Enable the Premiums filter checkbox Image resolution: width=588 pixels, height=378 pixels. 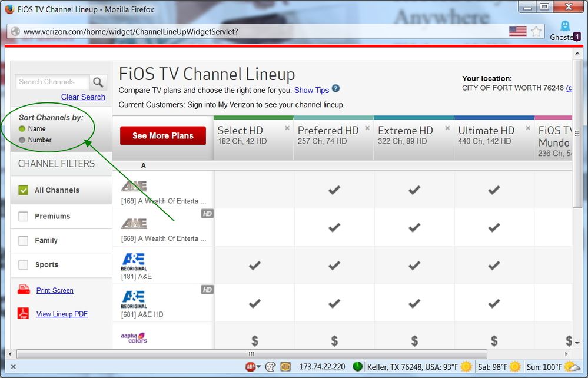[24, 216]
